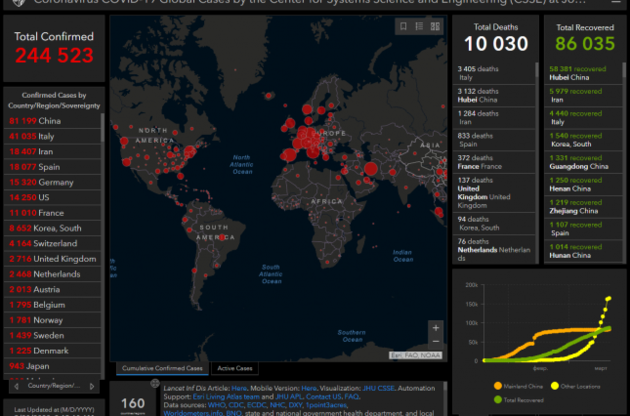Switch to Active Cases tab
Screen dimensions: 630x416
[234, 368]
